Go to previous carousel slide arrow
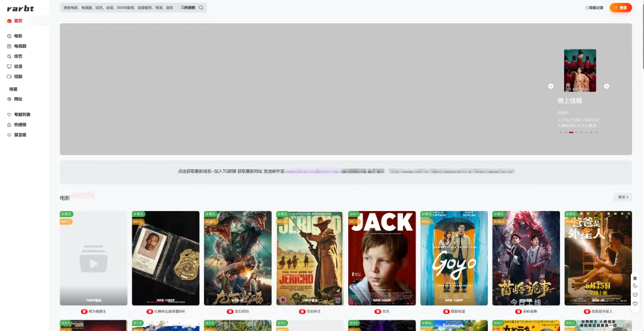The image size is (644, 331). click(551, 86)
